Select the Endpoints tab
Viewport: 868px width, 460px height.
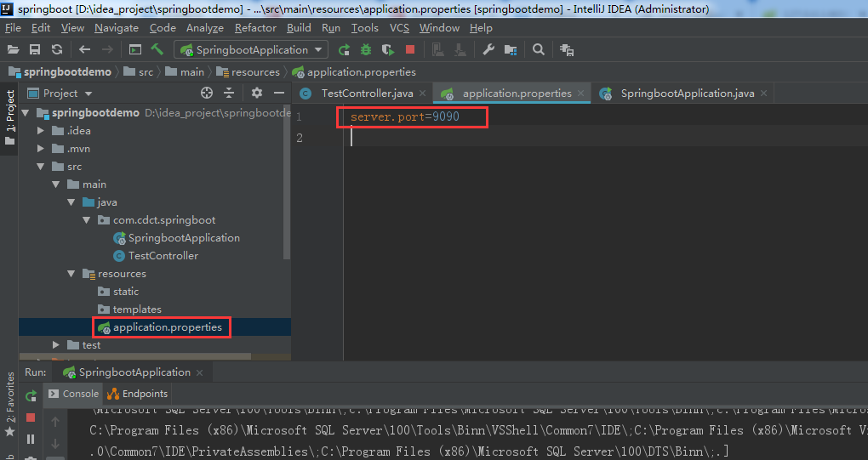137,394
